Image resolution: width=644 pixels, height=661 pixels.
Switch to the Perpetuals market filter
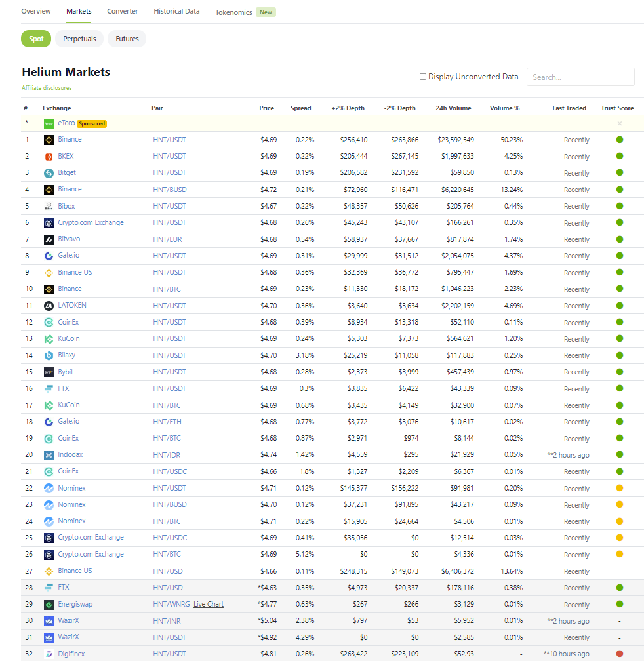pos(79,39)
